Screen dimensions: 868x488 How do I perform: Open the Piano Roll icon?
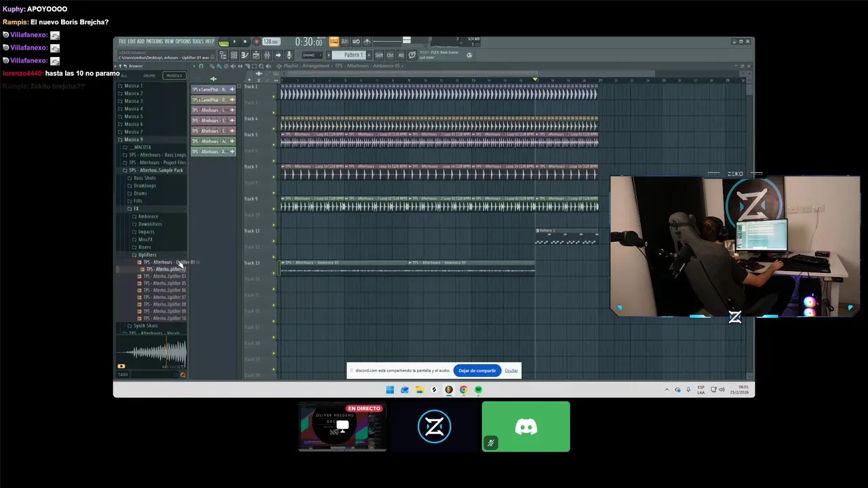[245, 55]
